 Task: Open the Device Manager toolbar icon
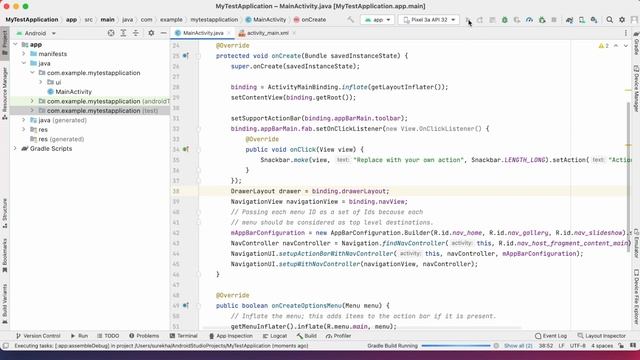coord(582,20)
